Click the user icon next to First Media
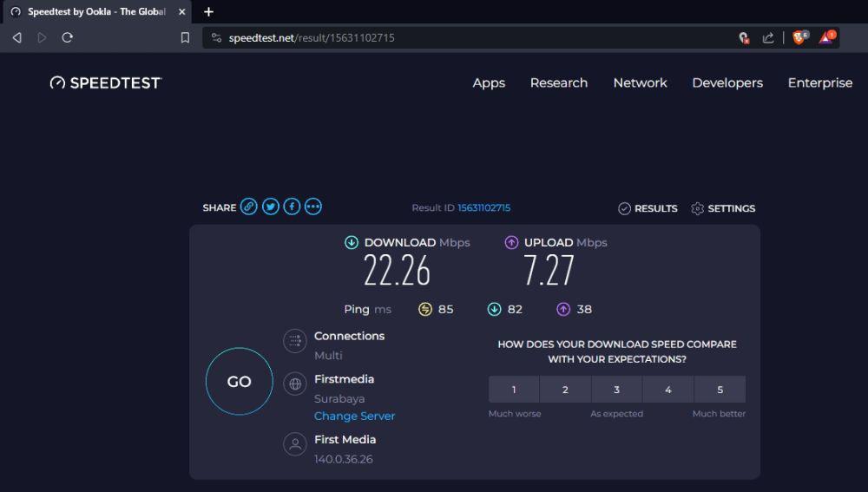 point(295,444)
